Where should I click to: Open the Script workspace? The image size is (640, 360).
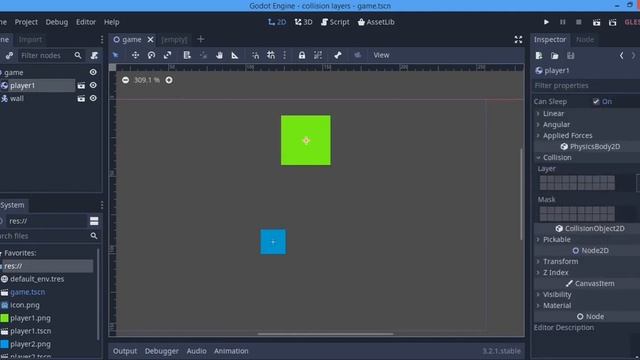tap(335, 22)
